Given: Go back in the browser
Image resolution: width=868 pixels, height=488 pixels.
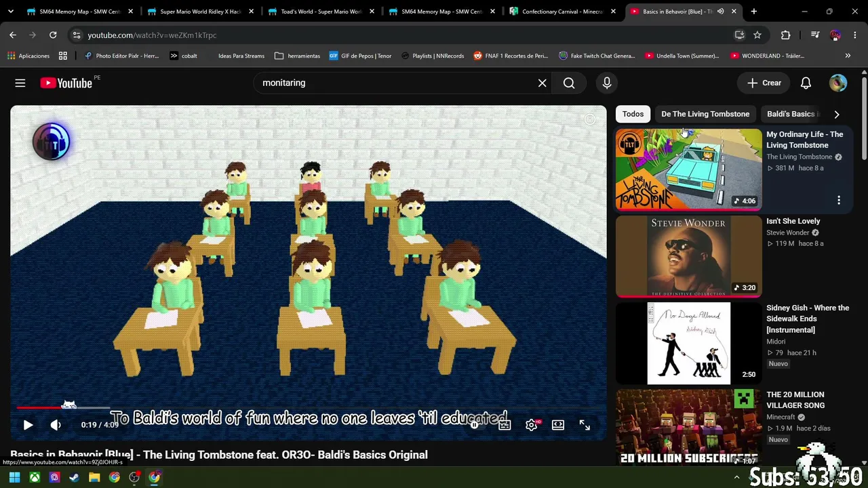Looking at the screenshot, I should [13, 35].
